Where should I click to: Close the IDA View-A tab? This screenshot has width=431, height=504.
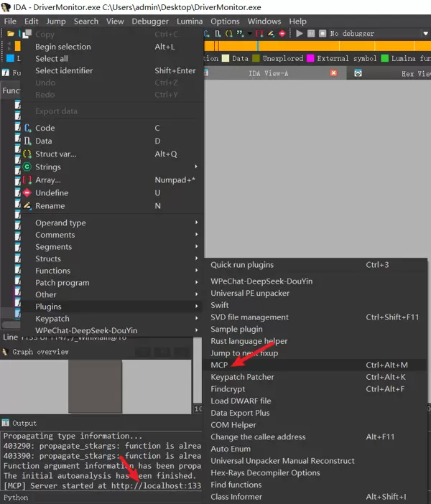[334, 73]
